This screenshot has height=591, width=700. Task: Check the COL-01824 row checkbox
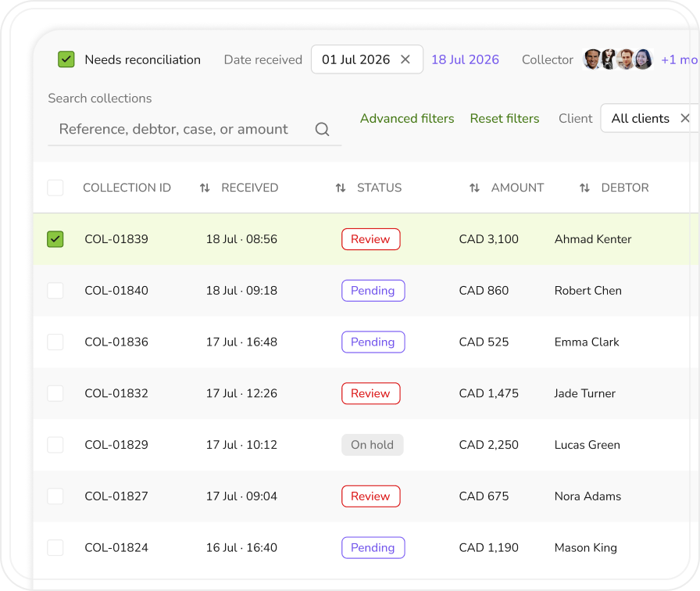pos(55,547)
